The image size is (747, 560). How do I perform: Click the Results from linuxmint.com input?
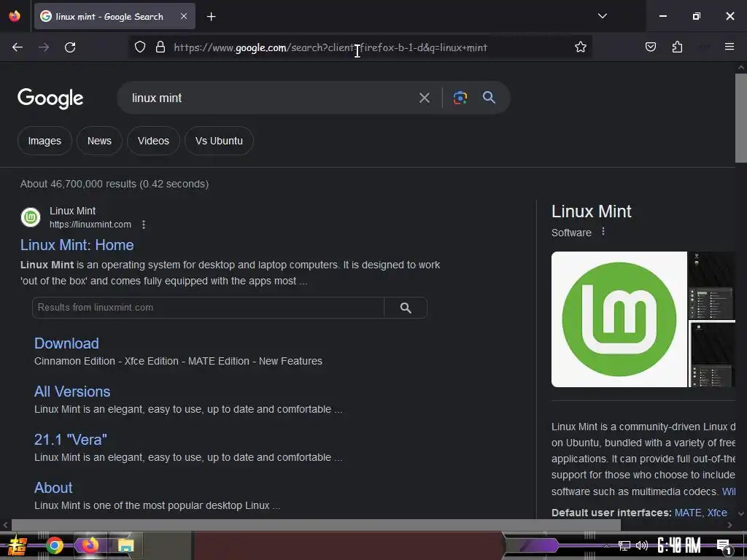coord(208,308)
